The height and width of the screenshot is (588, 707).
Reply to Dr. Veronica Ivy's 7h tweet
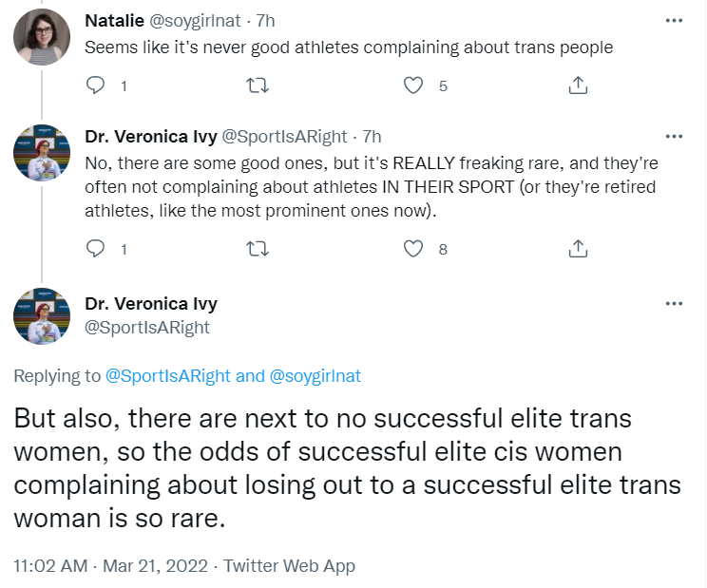[x=95, y=249]
